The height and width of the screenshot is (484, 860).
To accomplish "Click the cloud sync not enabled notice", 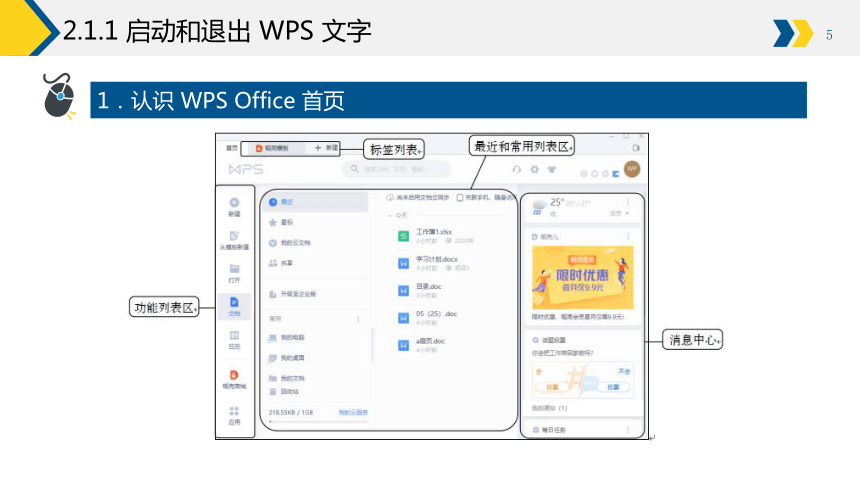I will pos(417,198).
